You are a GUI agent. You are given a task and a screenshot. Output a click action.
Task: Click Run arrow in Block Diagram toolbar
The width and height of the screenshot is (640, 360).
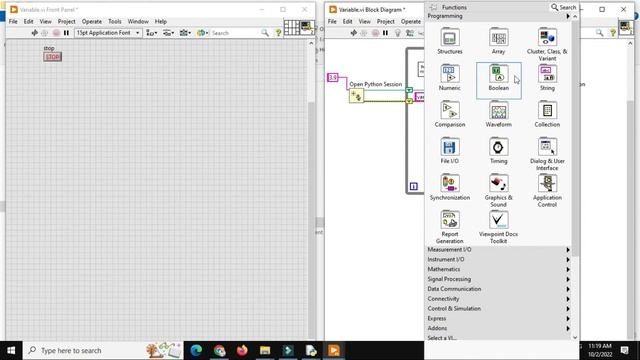(354, 33)
